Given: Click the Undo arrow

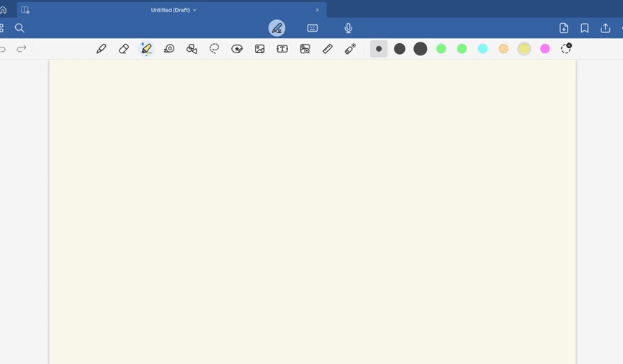Looking at the screenshot, I should (x=2, y=49).
